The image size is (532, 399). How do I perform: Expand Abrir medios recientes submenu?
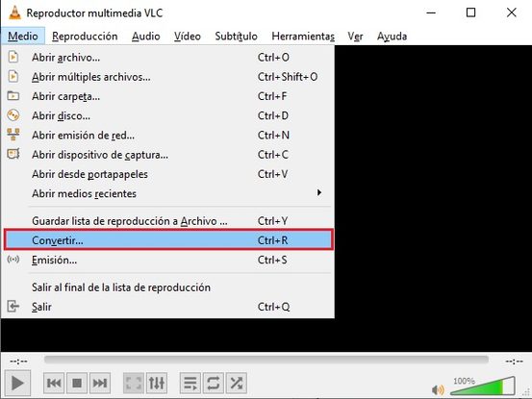(167, 193)
